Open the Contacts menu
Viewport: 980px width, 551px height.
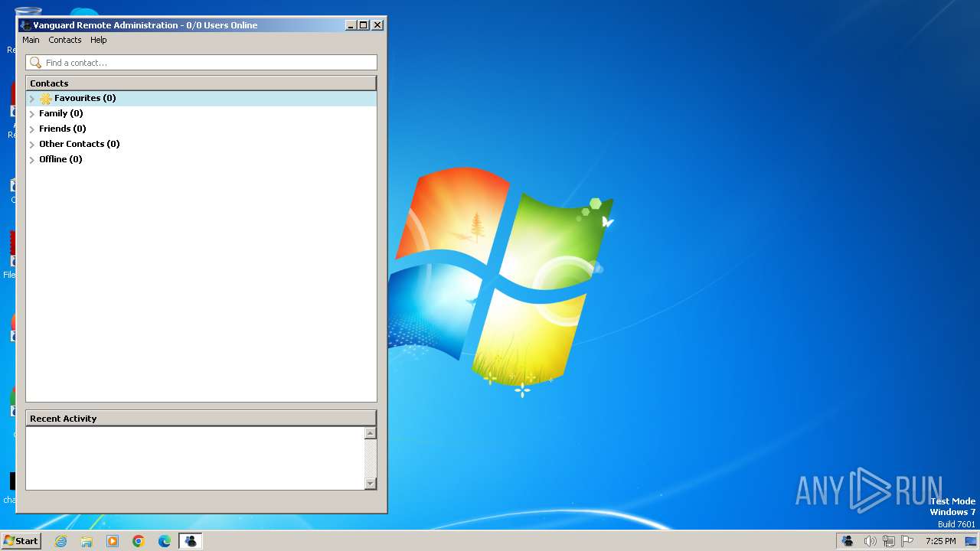(x=65, y=40)
